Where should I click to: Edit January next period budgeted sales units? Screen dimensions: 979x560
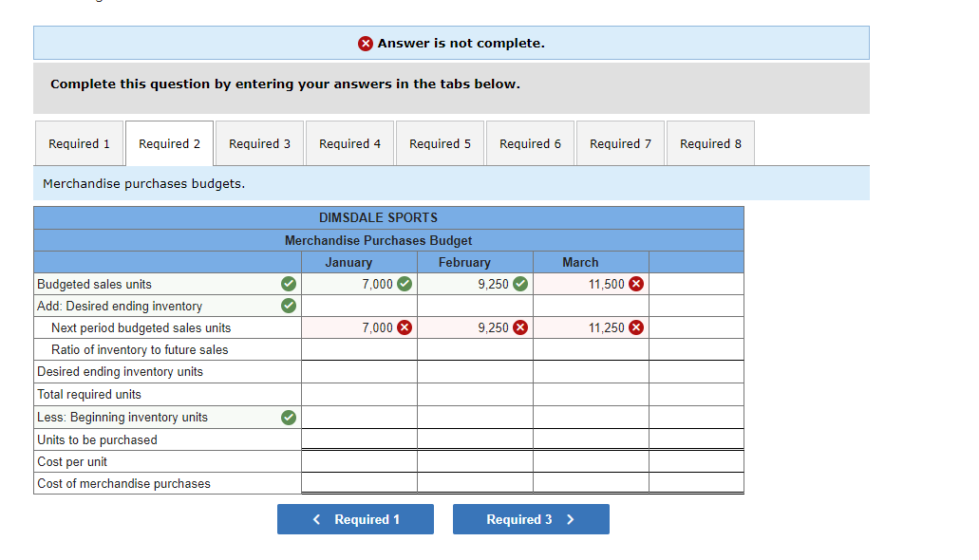click(360, 327)
